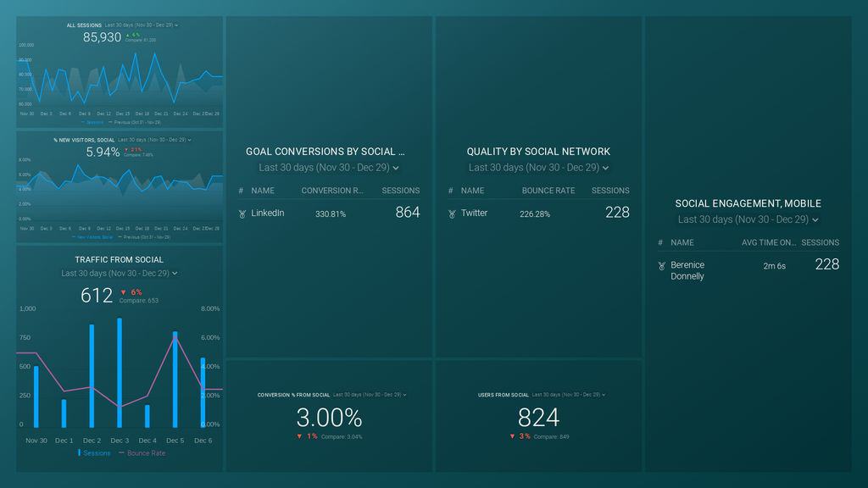Select the Twitter entry in the quality table
The image size is (868, 488).
[x=476, y=213]
